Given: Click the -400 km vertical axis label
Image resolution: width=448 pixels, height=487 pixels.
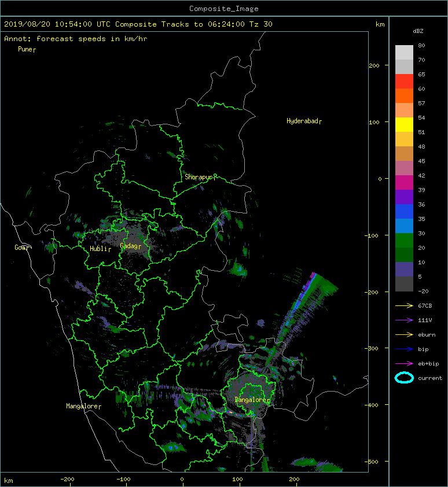Looking at the screenshot, I should pyautogui.click(x=372, y=405).
